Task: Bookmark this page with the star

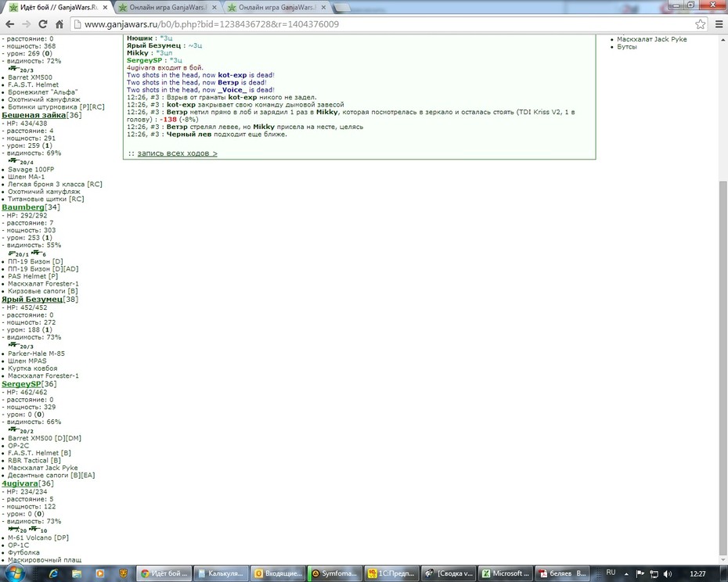Action: (x=700, y=24)
